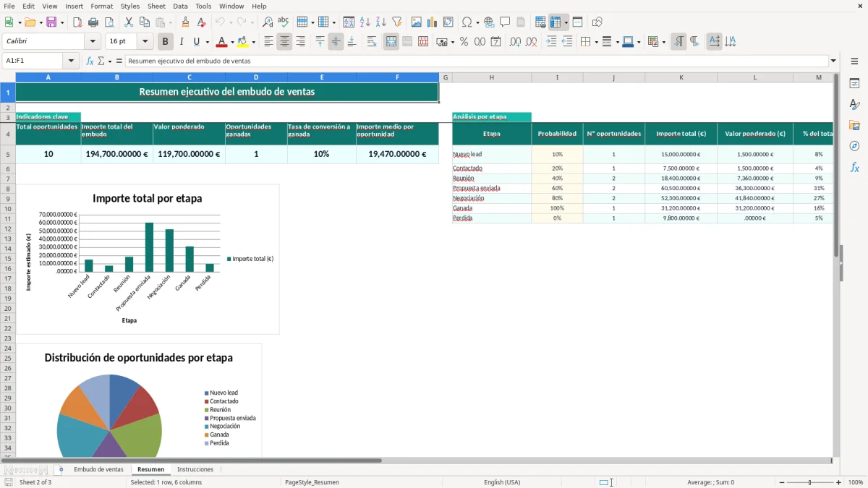Open the sidebar Navigator compass icon

pos(854,146)
